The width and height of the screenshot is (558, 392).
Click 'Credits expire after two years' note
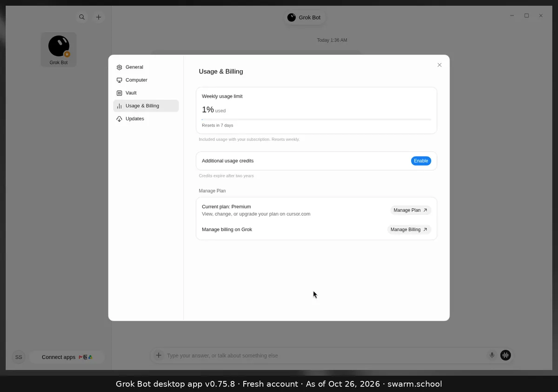tap(226, 176)
